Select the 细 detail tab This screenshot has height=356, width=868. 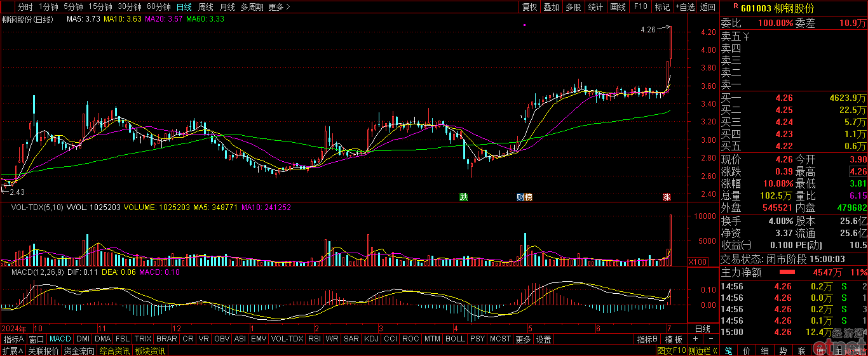point(765,350)
